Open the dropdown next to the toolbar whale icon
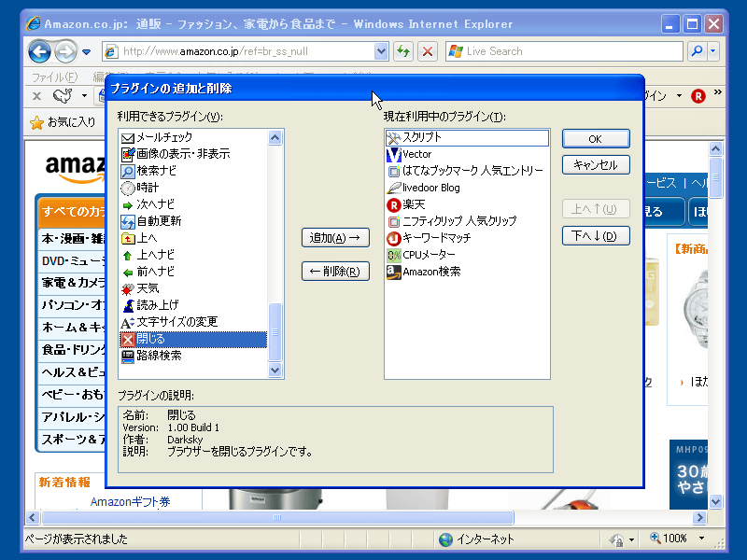 [84, 96]
